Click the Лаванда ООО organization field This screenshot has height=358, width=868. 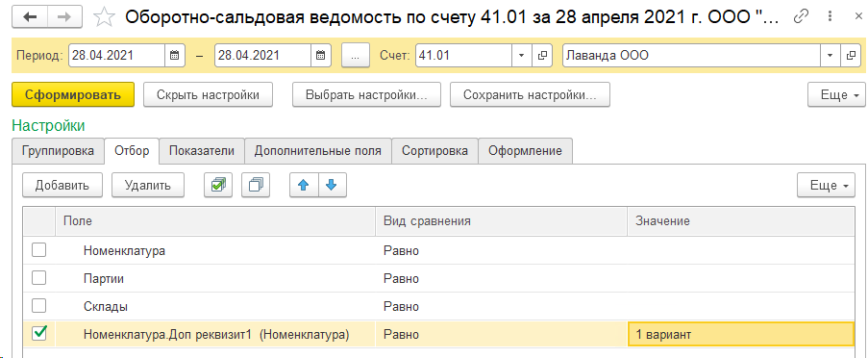pyautogui.click(x=691, y=56)
